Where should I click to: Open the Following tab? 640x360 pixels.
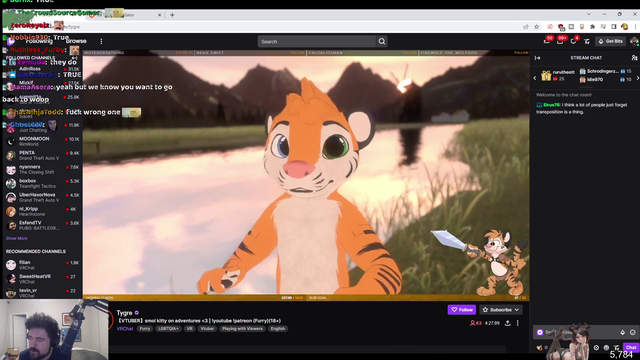pos(39,41)
